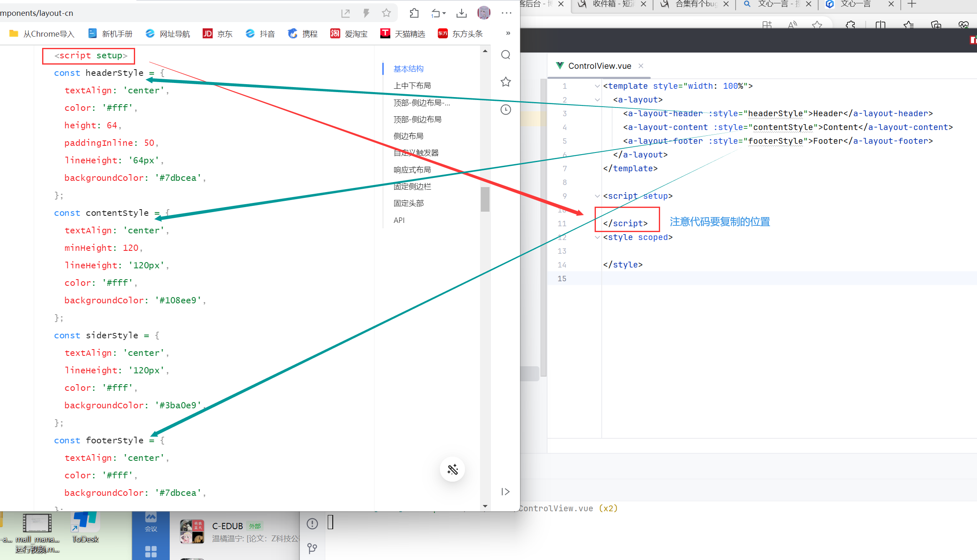Open the 京东 bookmark
Viewport: 977px width, 560px height.
[x=218, y=34]
